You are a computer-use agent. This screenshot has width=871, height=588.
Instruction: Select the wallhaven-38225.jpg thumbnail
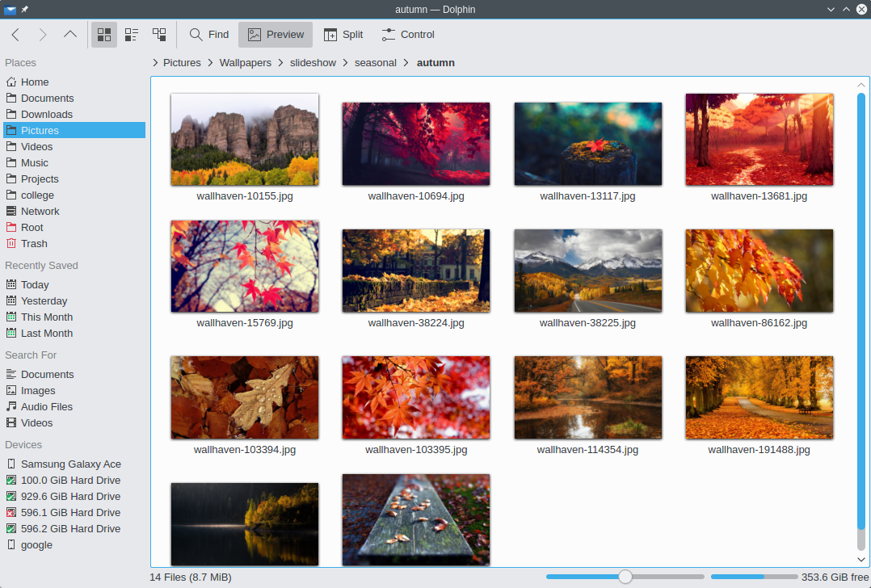click(x=587, y=271)
